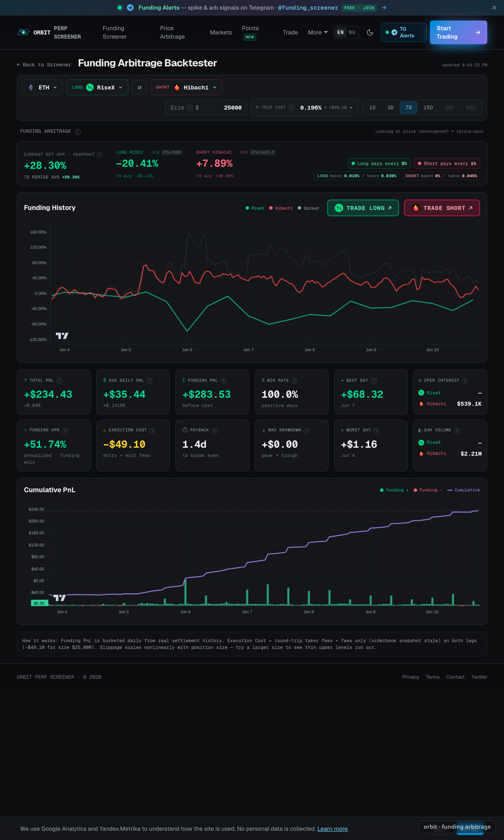
Task: Open 24H Volume help icon
Action: pos(457,430)
